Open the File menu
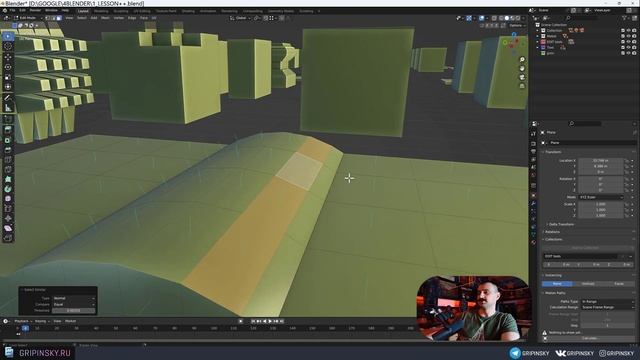The width and height of the screenshot is (640, 360). pyautogui.click(x=12, y=10)
